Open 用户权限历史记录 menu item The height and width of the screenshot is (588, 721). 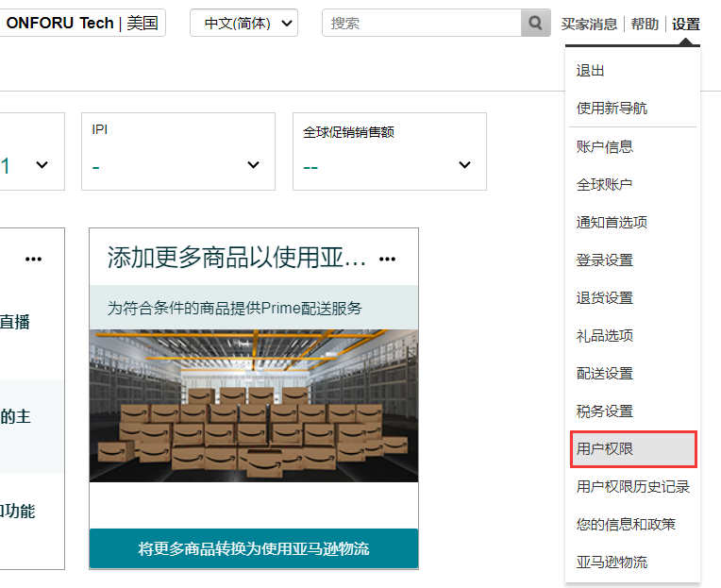[632, 487]
